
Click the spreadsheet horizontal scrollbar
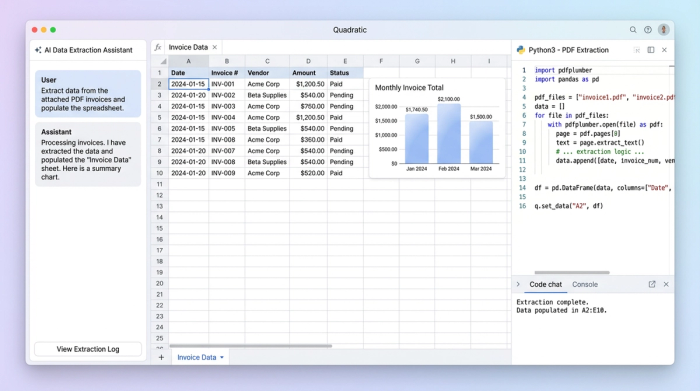[x=250, y=346]
